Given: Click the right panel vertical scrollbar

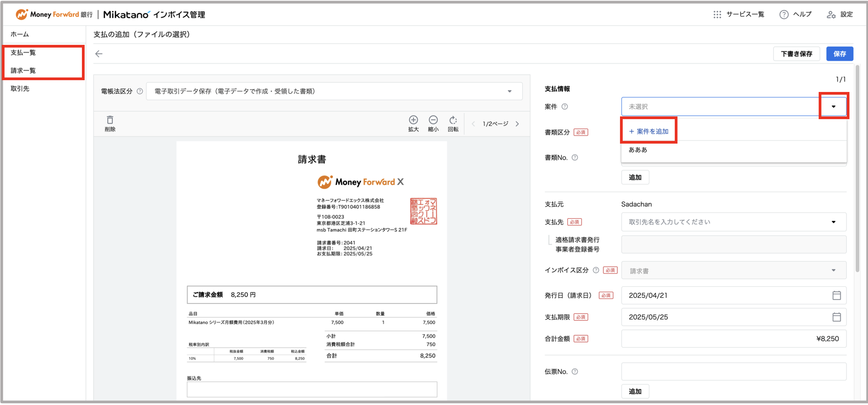Looking at the screenshot, I should 857,169.
